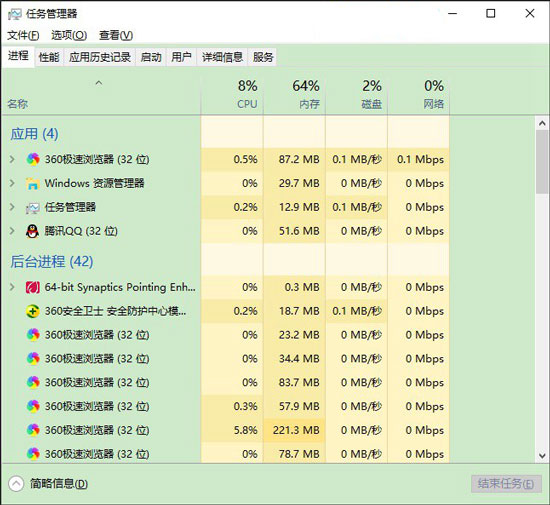Open the 查看(V) menu
This screenshot has width=550, height=505.
coord(116,35)
